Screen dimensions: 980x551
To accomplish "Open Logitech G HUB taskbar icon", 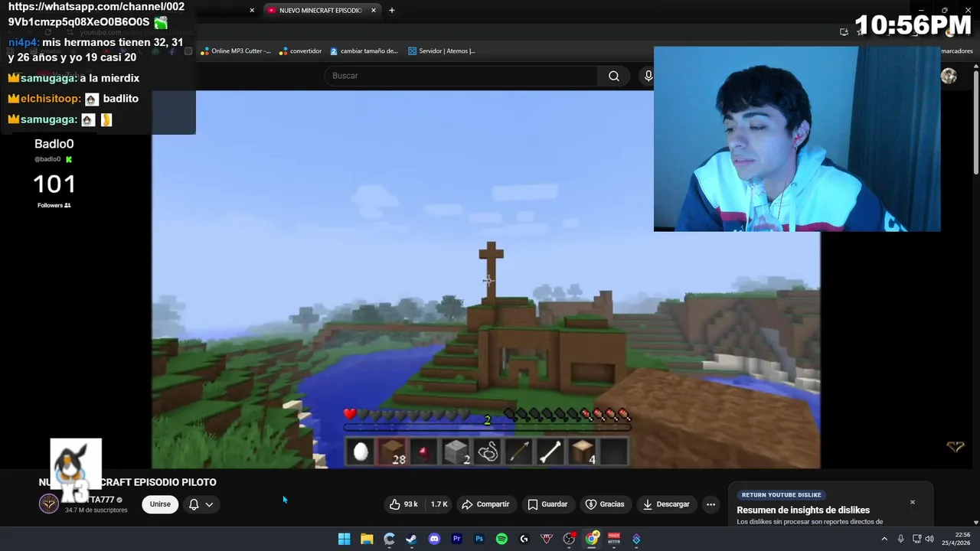I will tap(524, 539).
